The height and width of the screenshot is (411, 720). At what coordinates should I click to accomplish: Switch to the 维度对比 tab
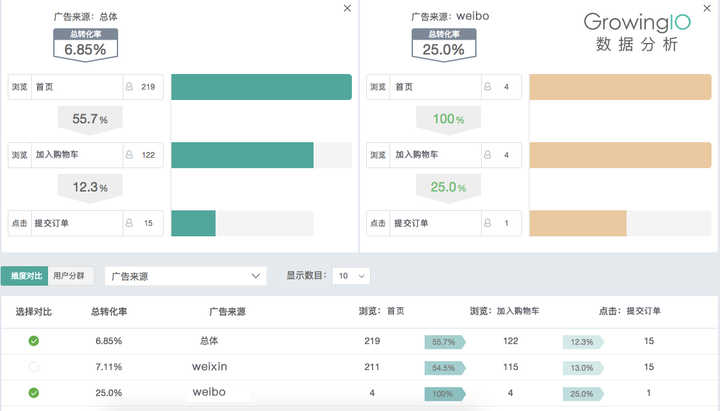25,275
